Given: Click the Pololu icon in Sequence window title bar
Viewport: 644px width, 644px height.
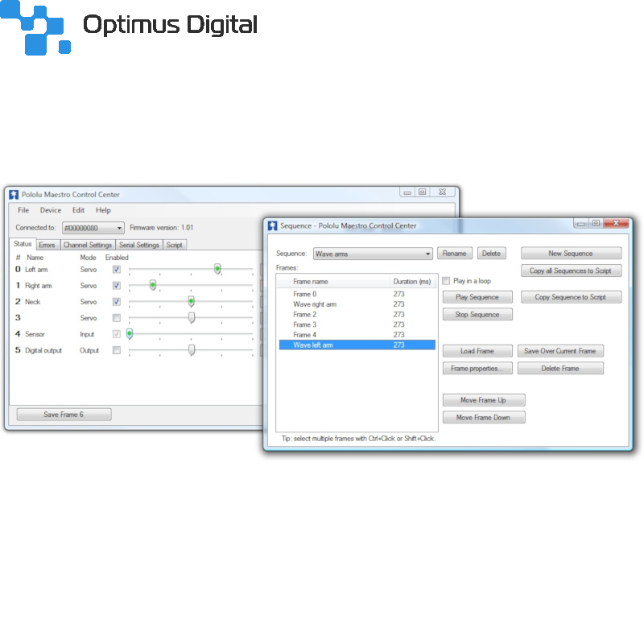Looking at the screenshot, I should (272, 225).
